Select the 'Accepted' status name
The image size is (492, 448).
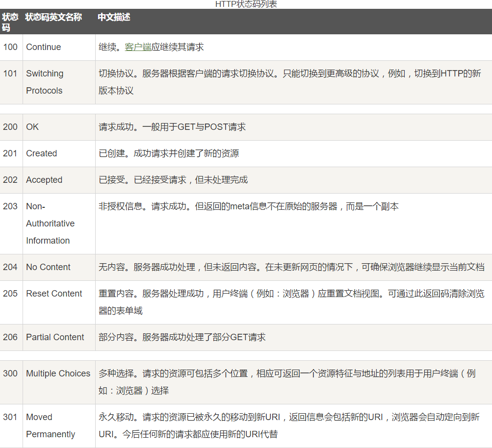44,180
